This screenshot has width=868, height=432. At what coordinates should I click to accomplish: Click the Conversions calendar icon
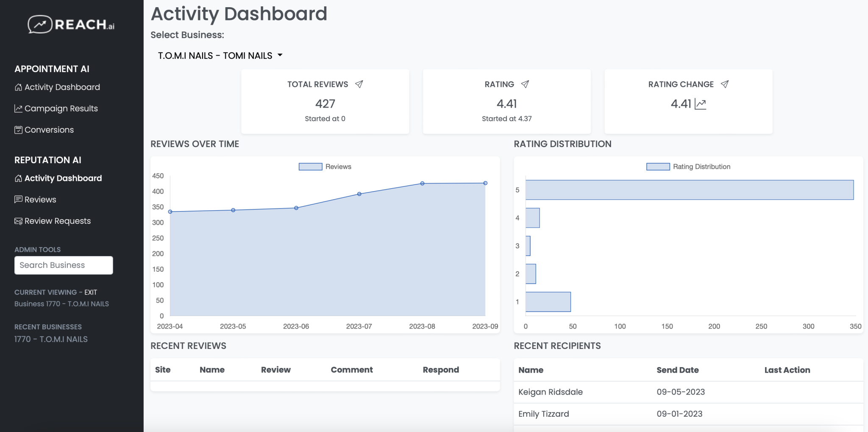18,130
